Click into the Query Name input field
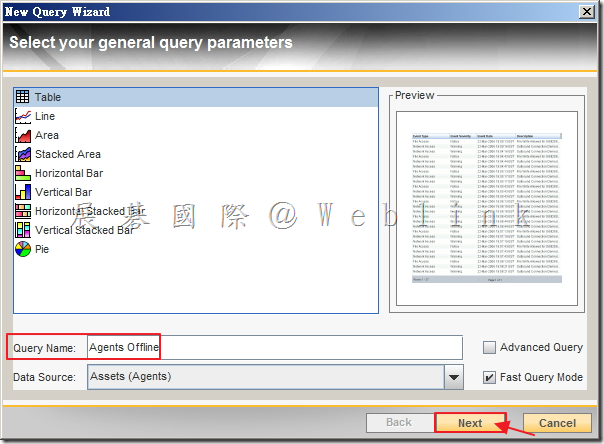 coord(275,347)
